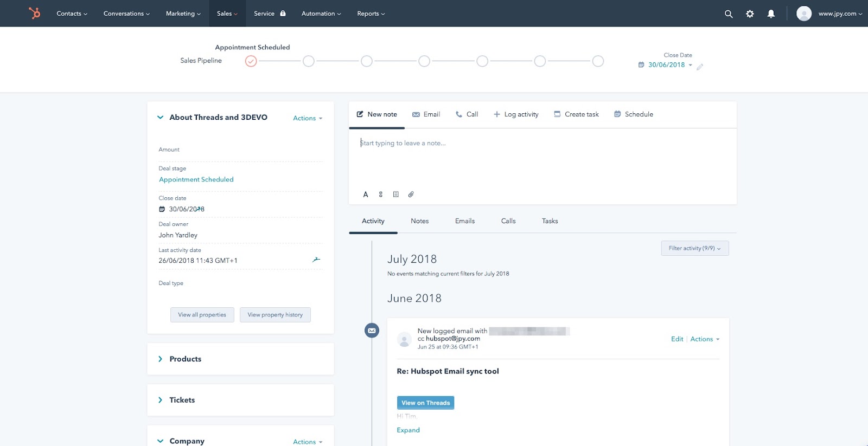Click the document snippet icon in note toolbar
This screenshot has height=446, width=868.
coord(396,195)
